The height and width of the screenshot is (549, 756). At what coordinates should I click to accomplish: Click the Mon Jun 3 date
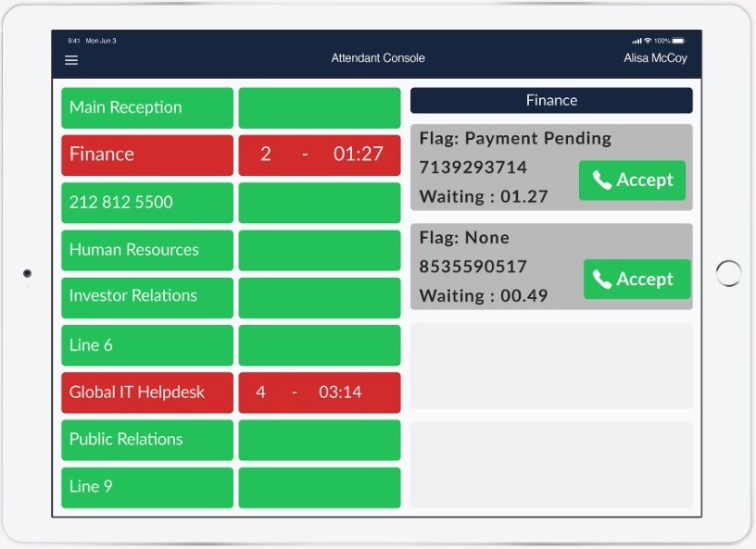point(101,41)
